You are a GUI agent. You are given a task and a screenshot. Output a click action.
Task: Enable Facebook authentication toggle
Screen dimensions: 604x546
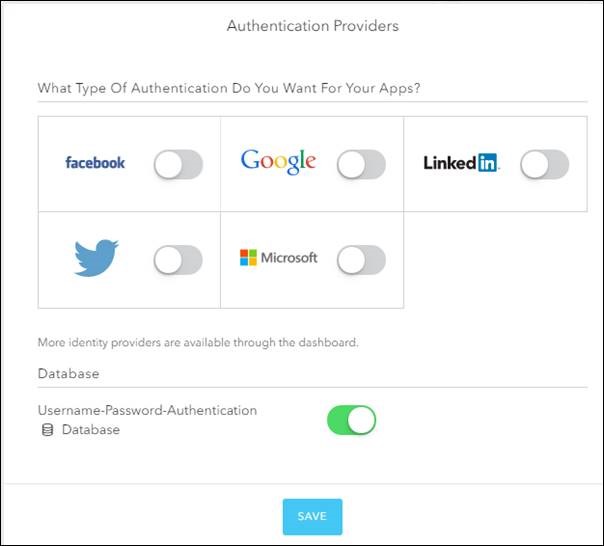click(x=178, y=165)
